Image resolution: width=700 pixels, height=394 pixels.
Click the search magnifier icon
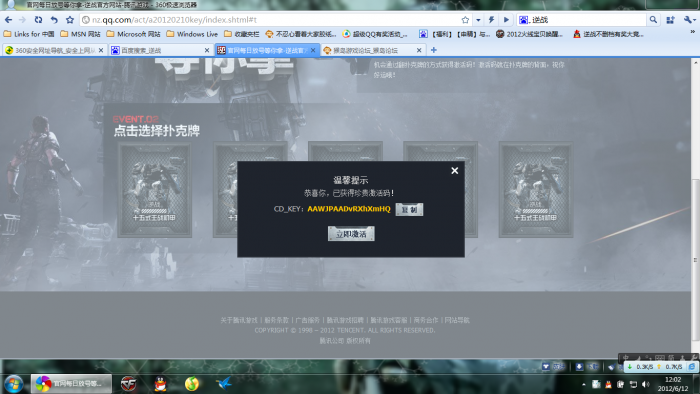click(653, 20)
